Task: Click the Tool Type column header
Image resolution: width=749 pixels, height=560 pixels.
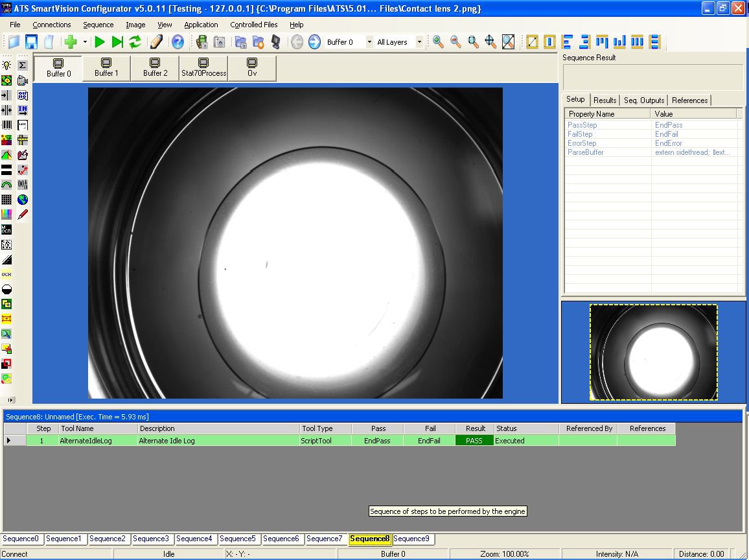Action: [325, 428]
